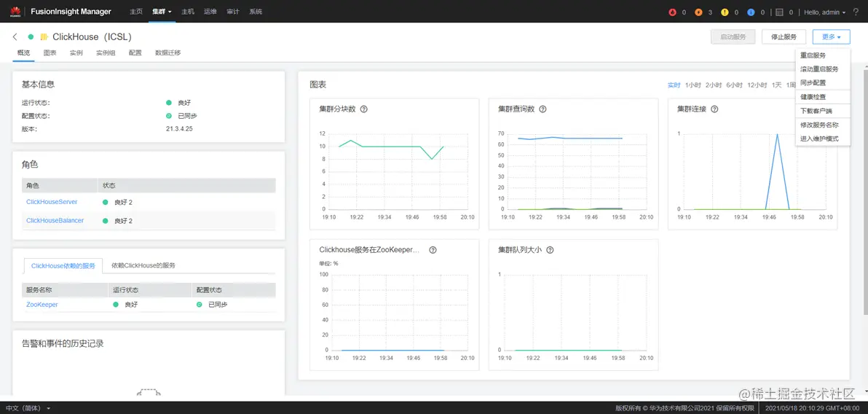The image size is (868, 414).
Task: Open the 系统 menu
Action: (256, 12)
